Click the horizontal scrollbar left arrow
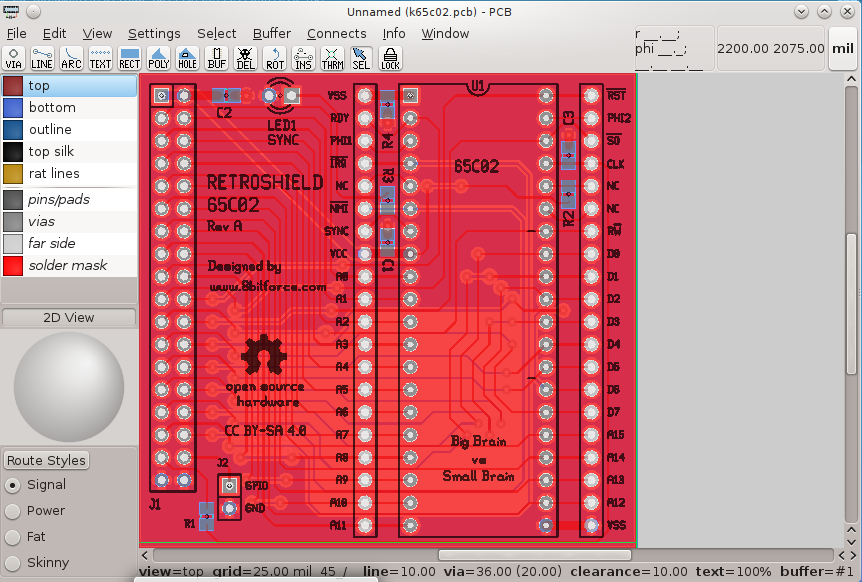 [x=145, y=555]
